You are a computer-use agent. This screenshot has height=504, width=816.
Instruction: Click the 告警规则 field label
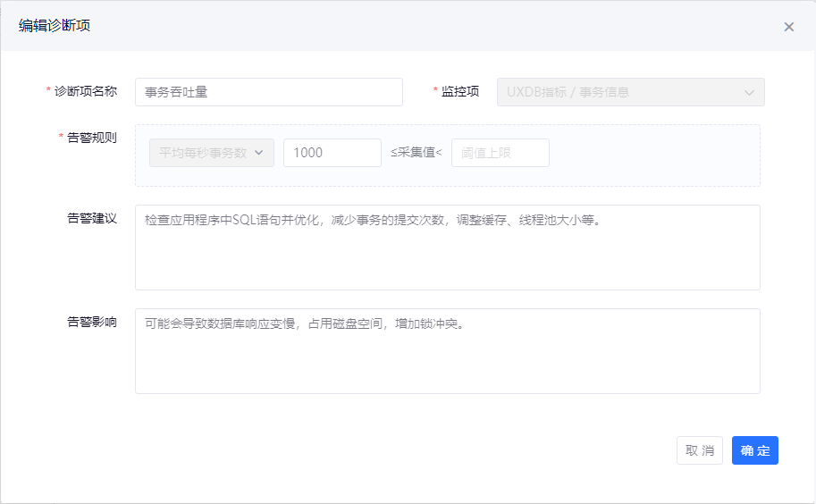coord(91,138)
